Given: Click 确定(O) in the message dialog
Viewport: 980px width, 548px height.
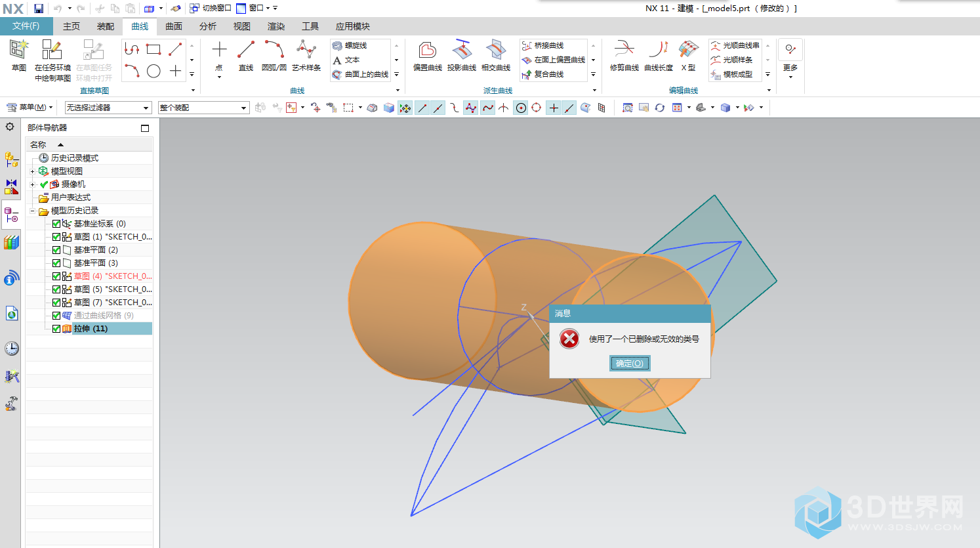Looking at the screenshot, I should 630,364.
